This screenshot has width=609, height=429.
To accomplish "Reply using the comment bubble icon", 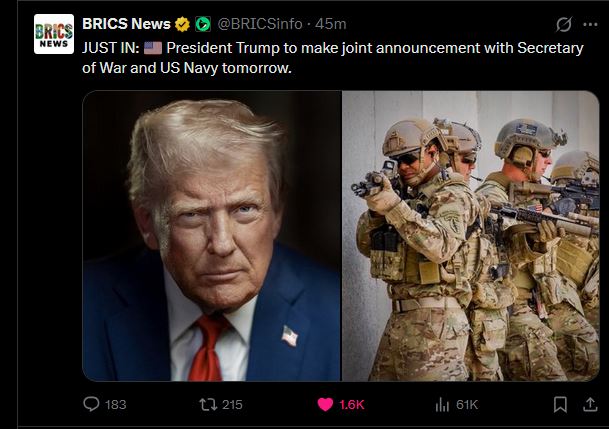I will 91,404.
